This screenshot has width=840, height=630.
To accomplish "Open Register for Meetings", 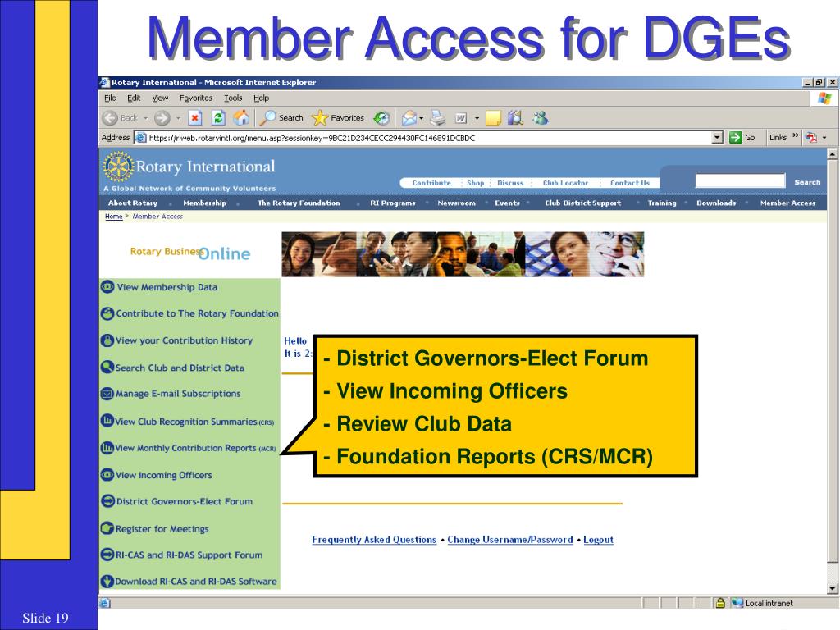I will 155,529.
